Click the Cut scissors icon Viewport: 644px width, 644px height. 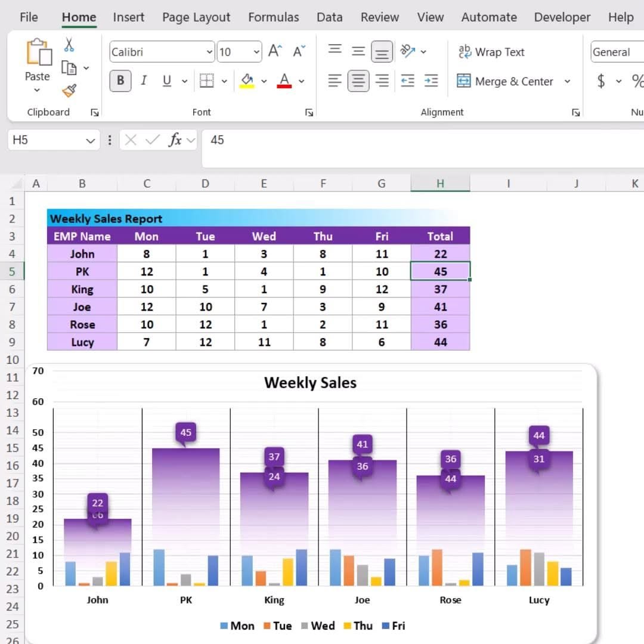tap(69, 44)
